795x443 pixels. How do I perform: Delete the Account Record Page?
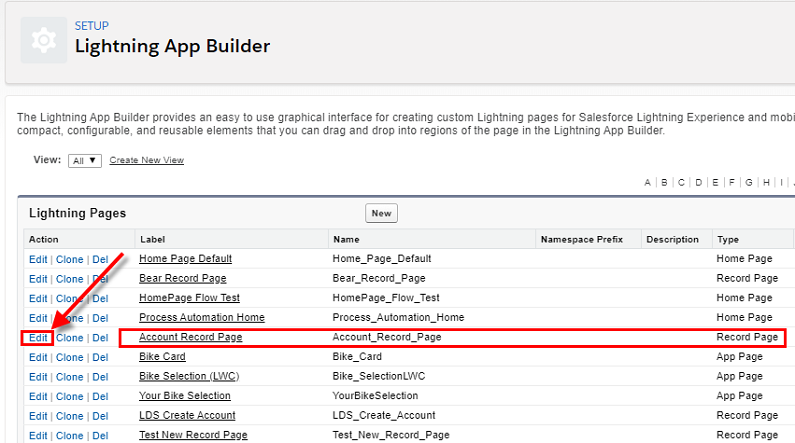click(100, 338)
